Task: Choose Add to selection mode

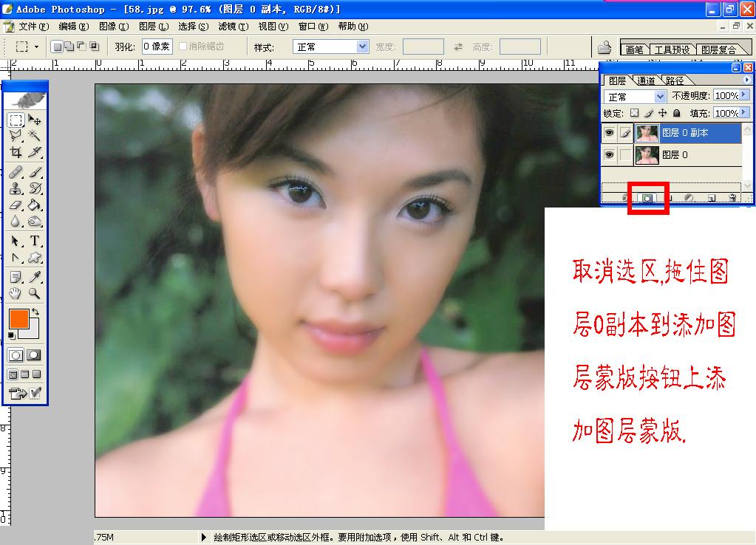Action: pos(69,47)
